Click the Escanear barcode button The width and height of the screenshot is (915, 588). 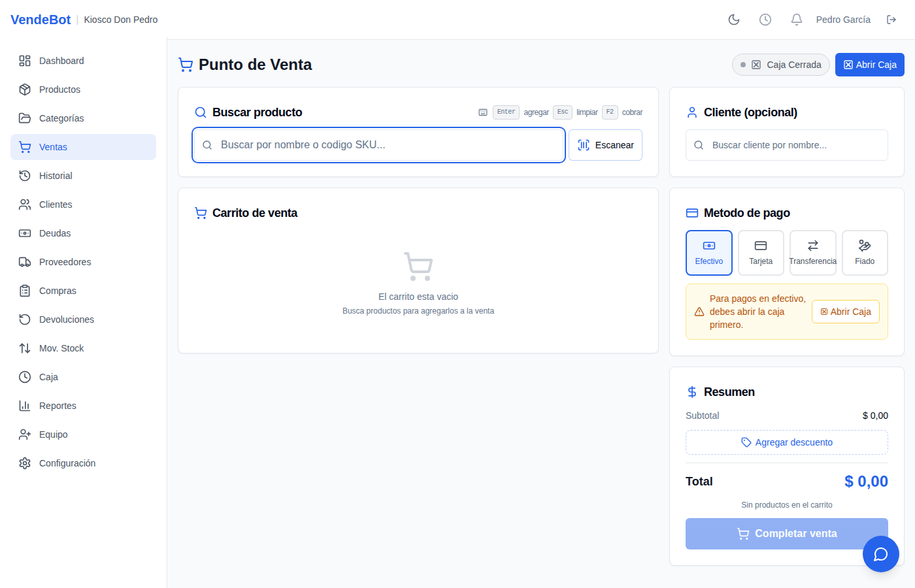(605, 145)
